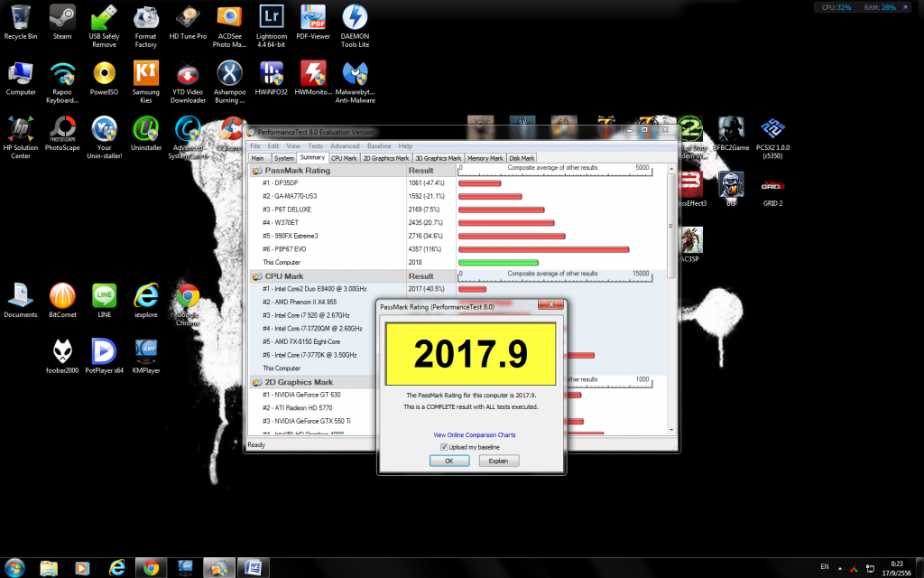This screenshot has width=924, height=578.
Task: Open the Windows Start menu
Action: [x=14, y=567]
